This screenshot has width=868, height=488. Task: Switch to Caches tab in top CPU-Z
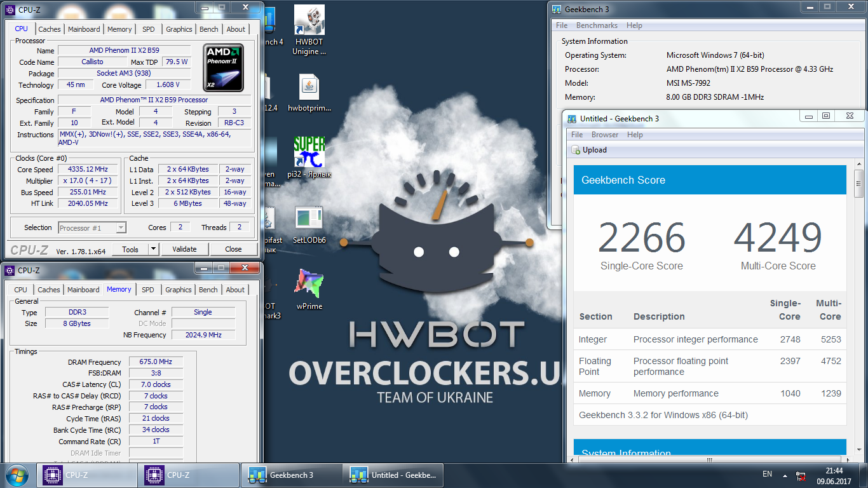tap(50, 29)
